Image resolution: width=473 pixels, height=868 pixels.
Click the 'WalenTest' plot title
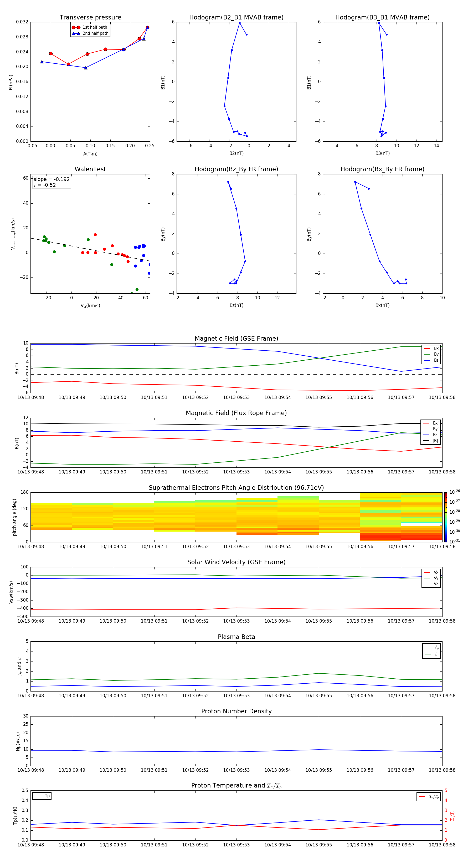(x=90, y=169)
